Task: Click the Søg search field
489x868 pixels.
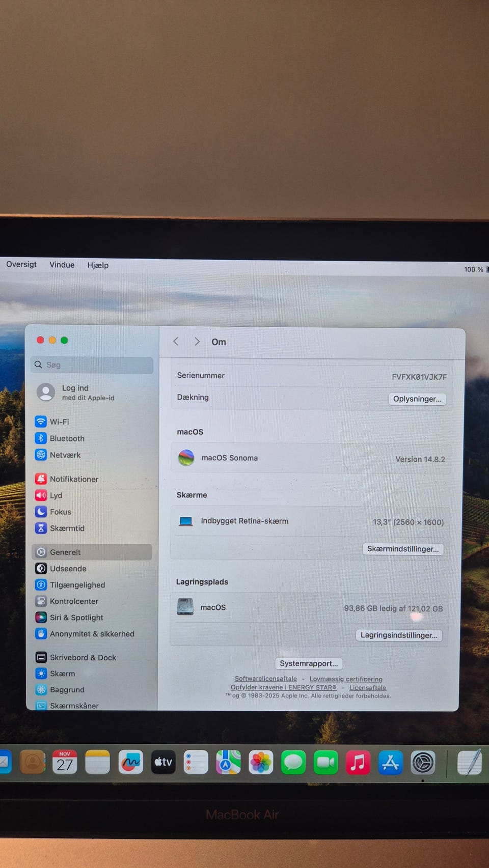Action: coord(92,365)
